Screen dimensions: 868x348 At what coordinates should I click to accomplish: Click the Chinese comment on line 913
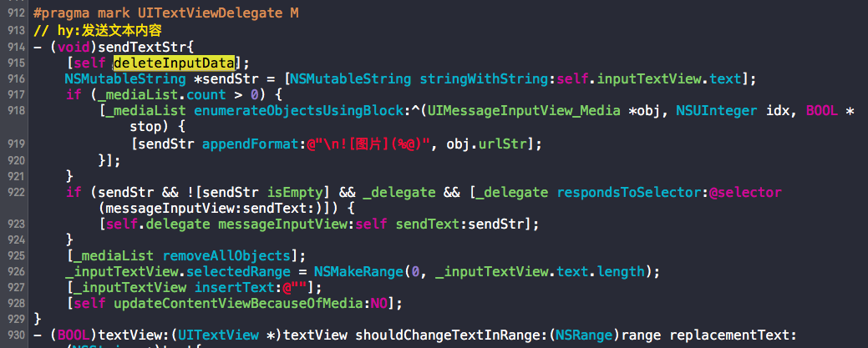(98, 30)
